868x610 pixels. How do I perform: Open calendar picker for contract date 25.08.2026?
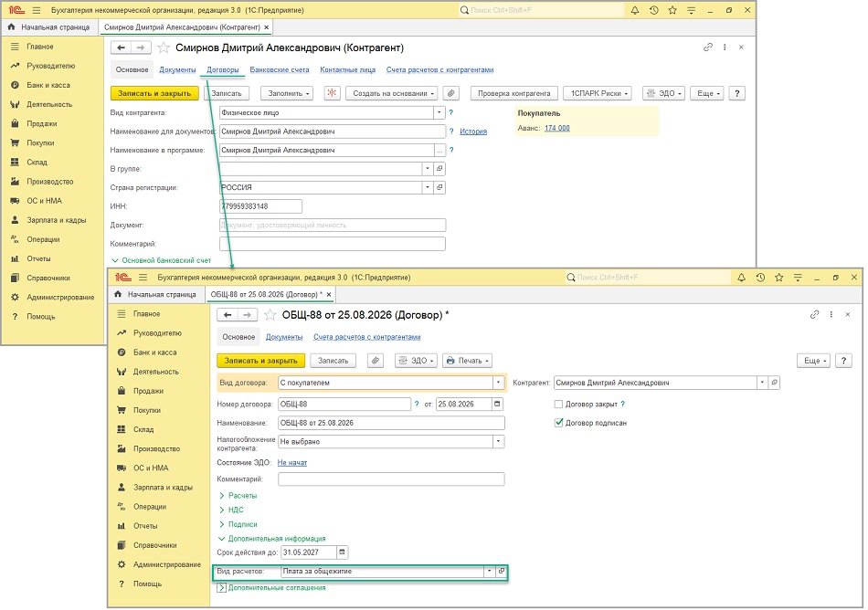[497, 405]
